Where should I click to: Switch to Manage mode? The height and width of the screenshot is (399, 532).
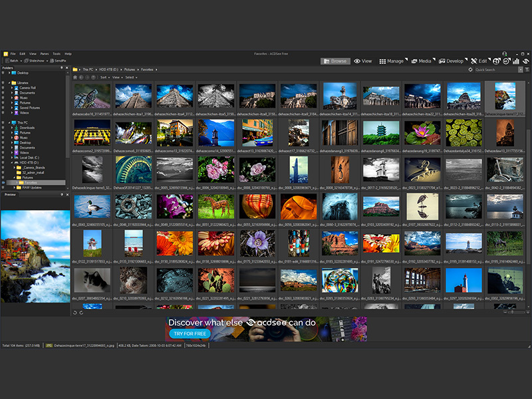tap(392, 60)
